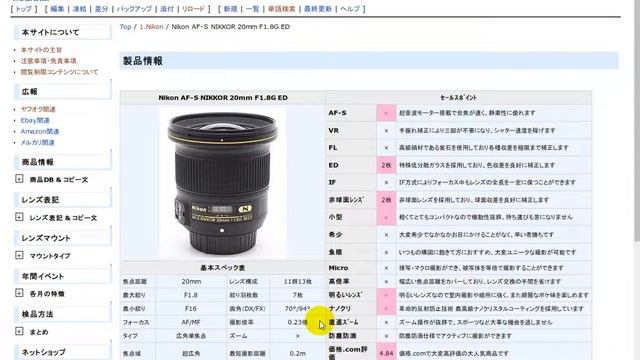The image size is (640, 360).
Task: Click the 基本スペック表 table heading
Action: pos(222,268)
